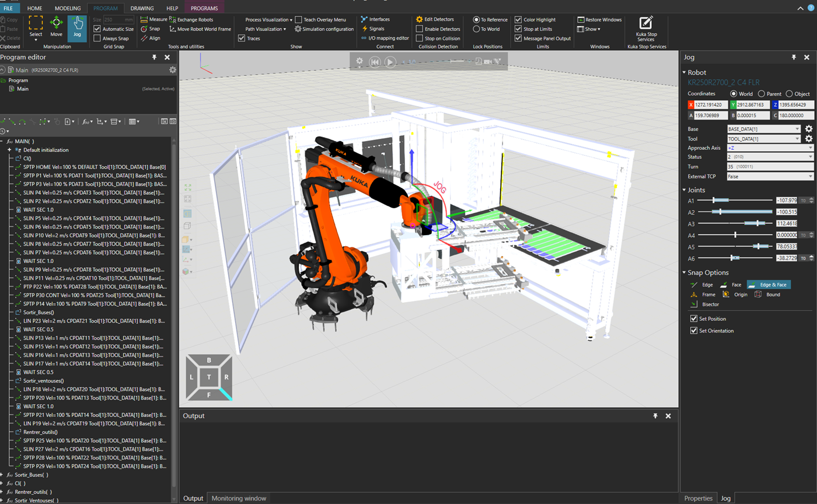817x504 pixels.
Task: Switch to the Monitoring window tab
Action: click(239, 498)
